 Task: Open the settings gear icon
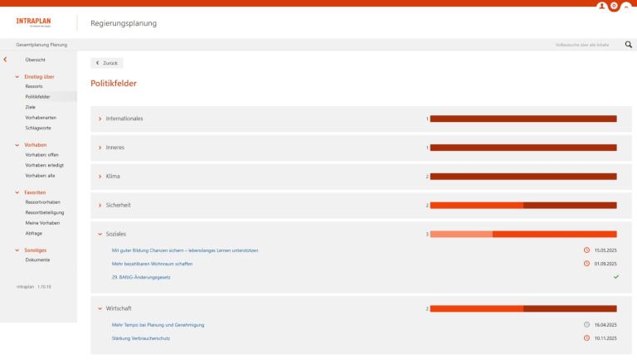coord(614,4)
